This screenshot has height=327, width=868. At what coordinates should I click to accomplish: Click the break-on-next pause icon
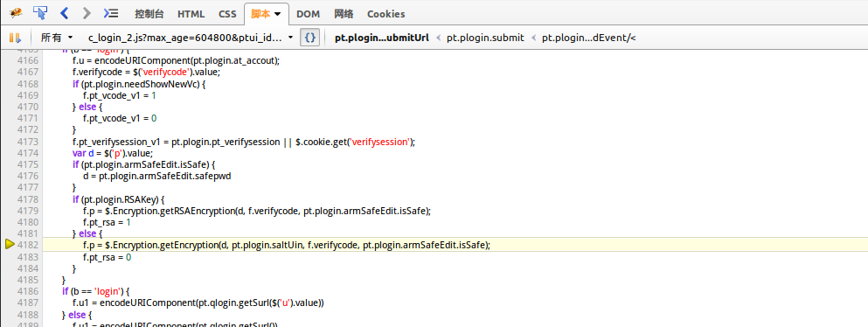pyautogui.click(x=15, y=38)
